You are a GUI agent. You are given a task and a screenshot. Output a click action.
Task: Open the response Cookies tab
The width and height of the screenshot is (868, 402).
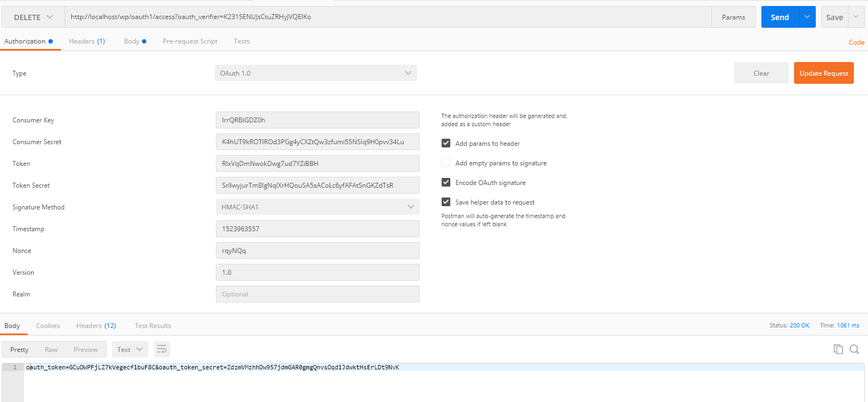tap(48, 325)
